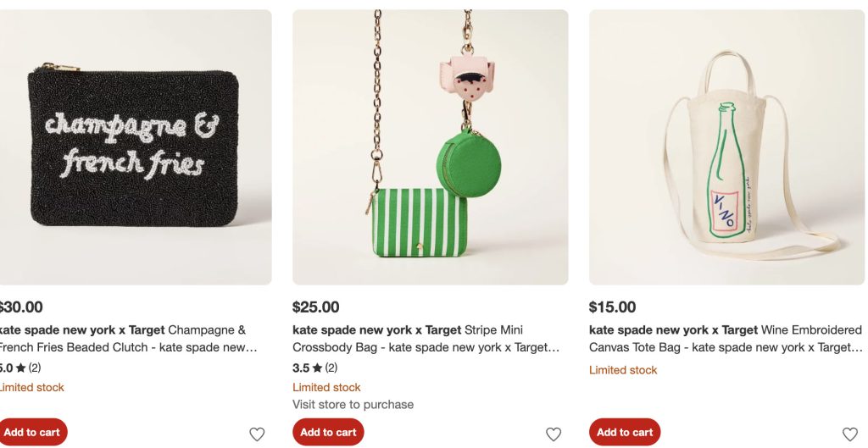Image resolution: width=868 pixels, height=448 pixels.
Task: Click the $15.00 price of canvas tote
Action: click(x=612, y=307)
